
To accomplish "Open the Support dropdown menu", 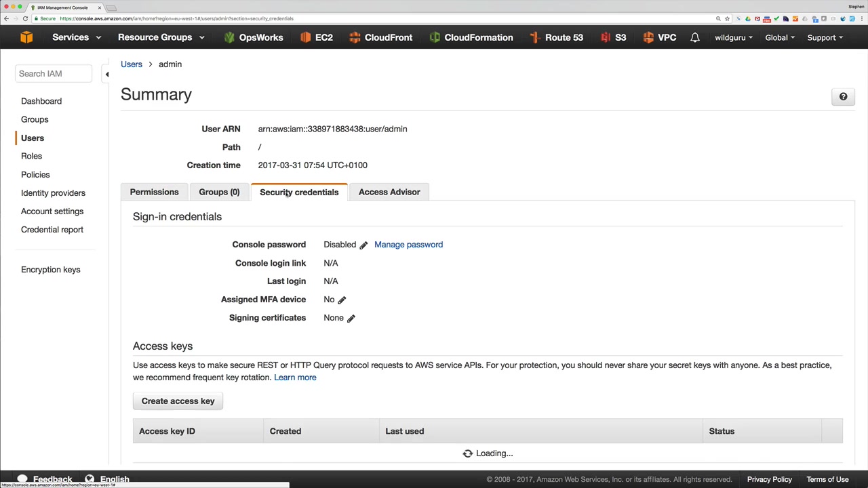I will coord(825,37).
